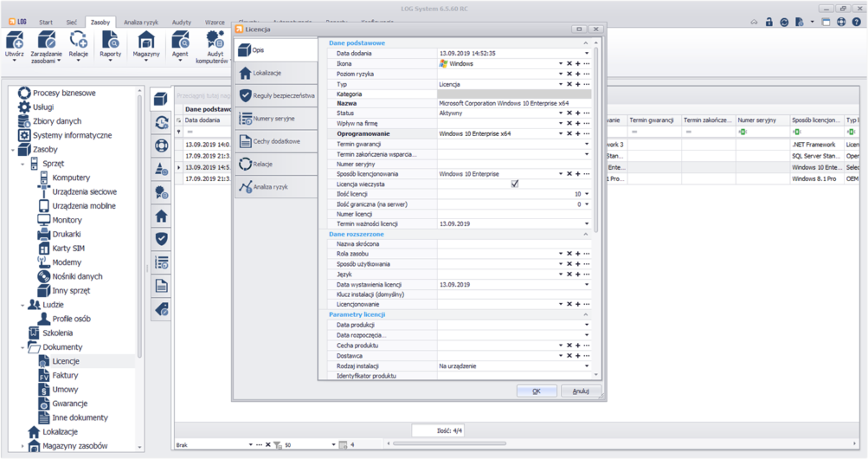Click the lock icon in title area

coord(768,23)
